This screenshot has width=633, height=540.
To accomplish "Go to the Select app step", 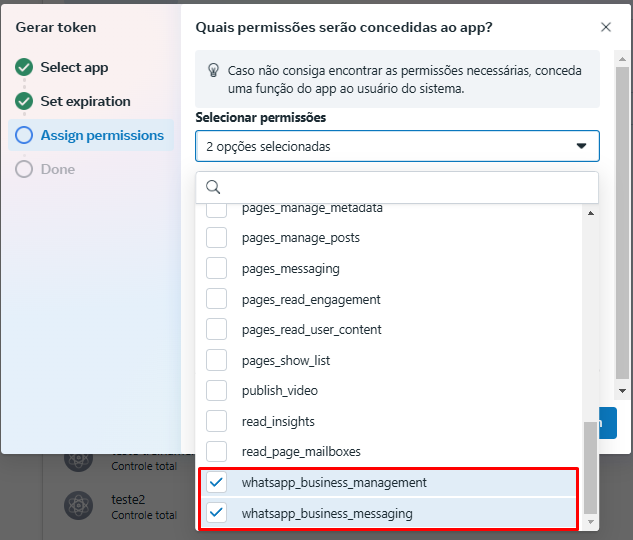I will (74, 68).
